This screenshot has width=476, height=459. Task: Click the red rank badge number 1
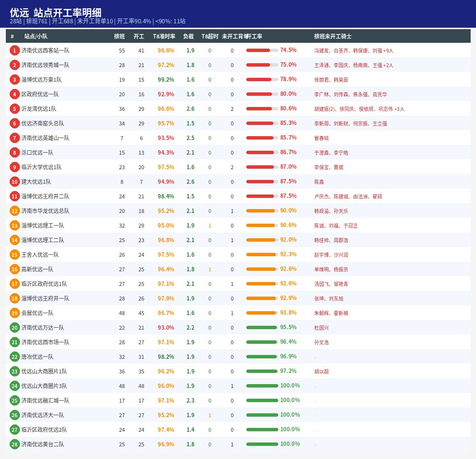click(x=14, y=51)
